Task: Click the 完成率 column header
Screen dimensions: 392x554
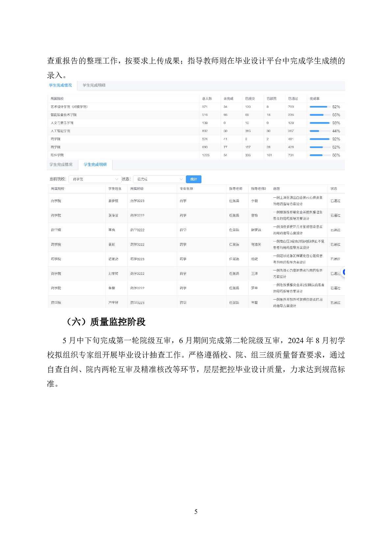Action: tap(314, 99)
